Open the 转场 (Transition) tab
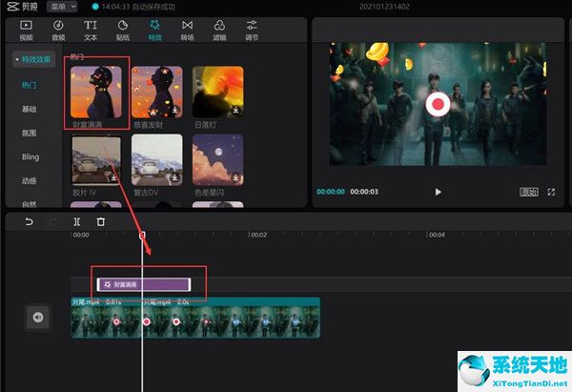 pos(187,29)
